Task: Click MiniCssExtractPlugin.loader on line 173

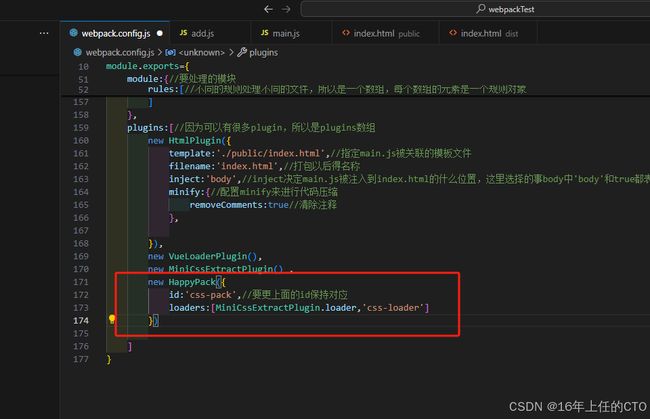Action: click(x=286, y=308)
